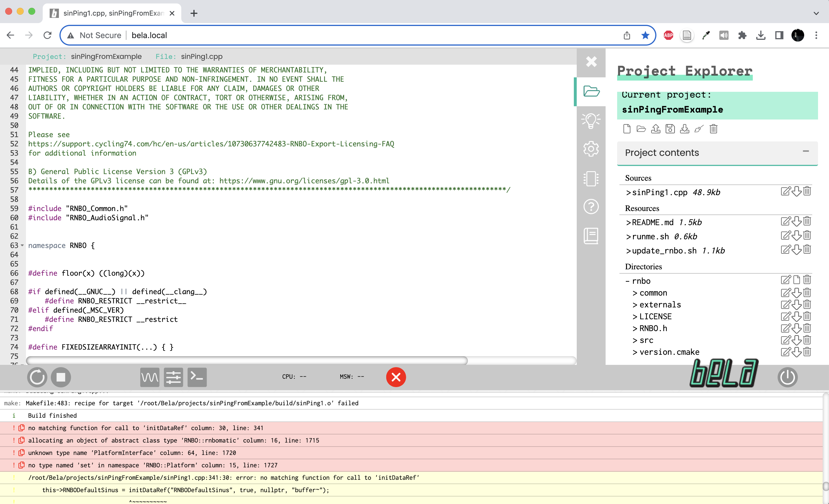Open the GUI sliders controller
829x504 pixels.
pyautogui.click(x=173, y=377)
